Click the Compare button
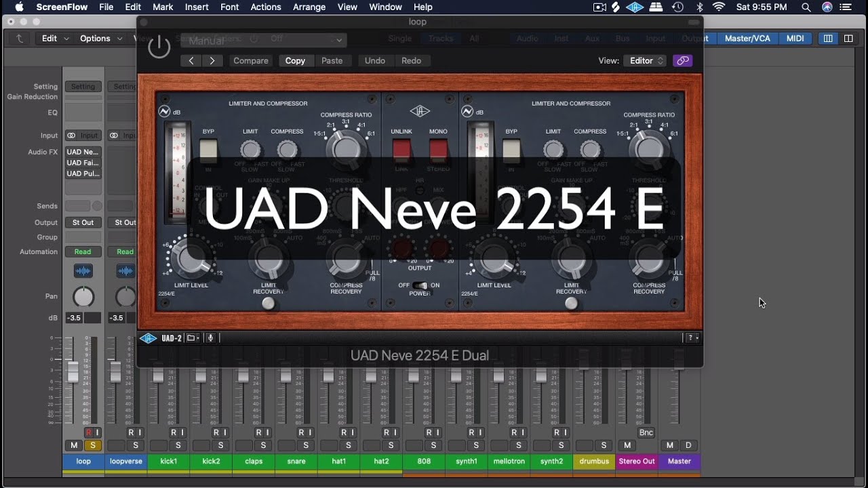This screenshot has width=868, height=488. click(251, 60)
